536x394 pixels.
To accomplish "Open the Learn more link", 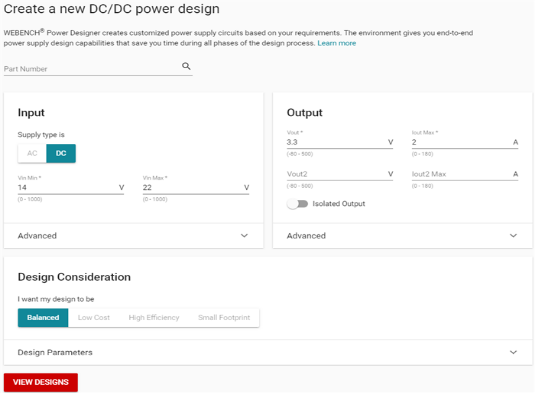I will click(x=337, y=43).
